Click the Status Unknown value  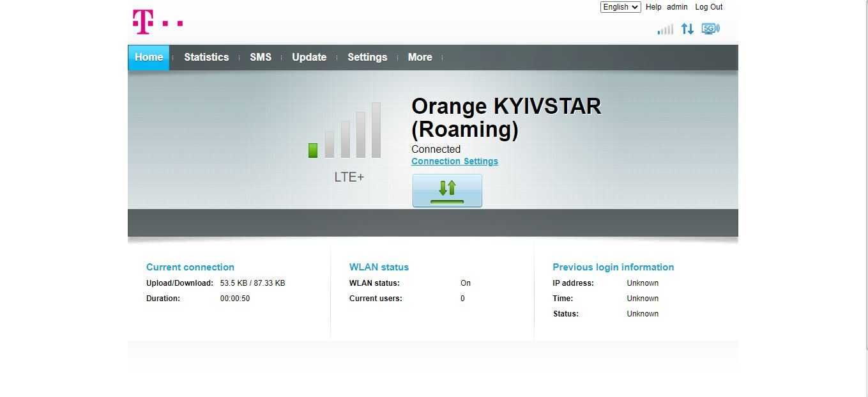pyautogui.click(x=643, y=314)
